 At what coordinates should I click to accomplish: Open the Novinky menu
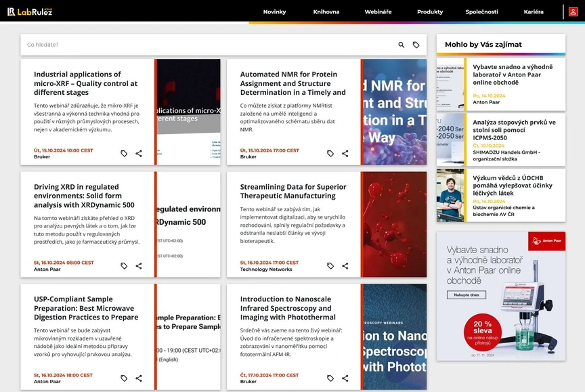click(275, 12)
